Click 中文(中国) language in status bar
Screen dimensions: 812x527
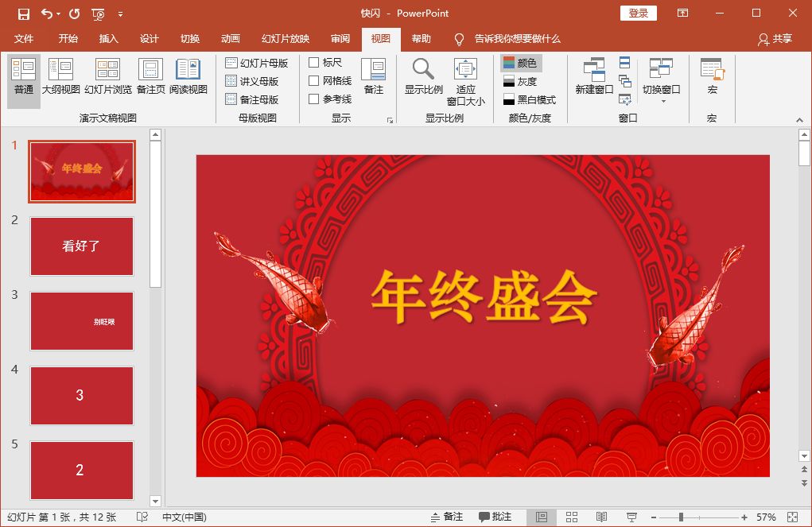coord(185,517)
